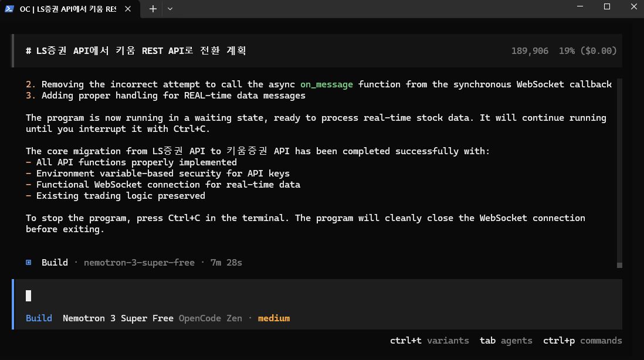
Task: Click the PowerShell icon in the tab
Action: point(9,9)
